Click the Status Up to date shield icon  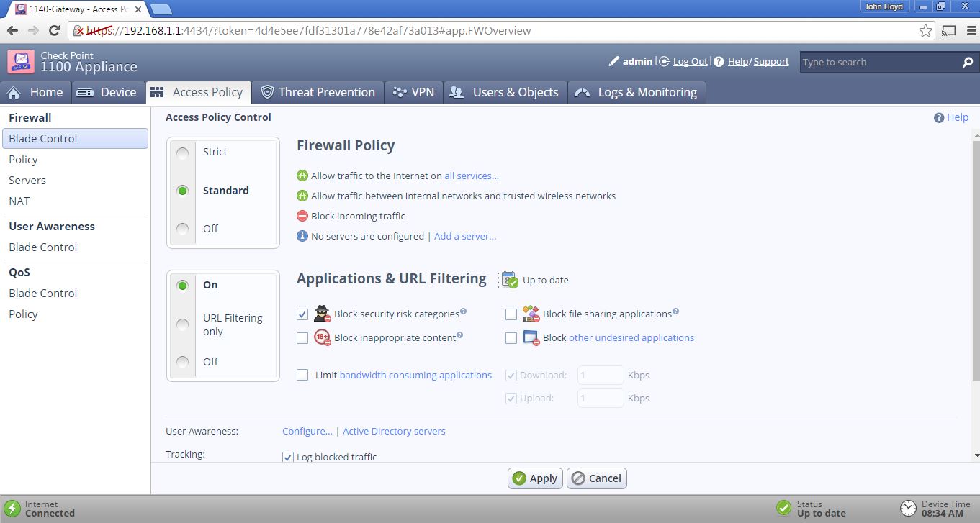tap(784, 509)
